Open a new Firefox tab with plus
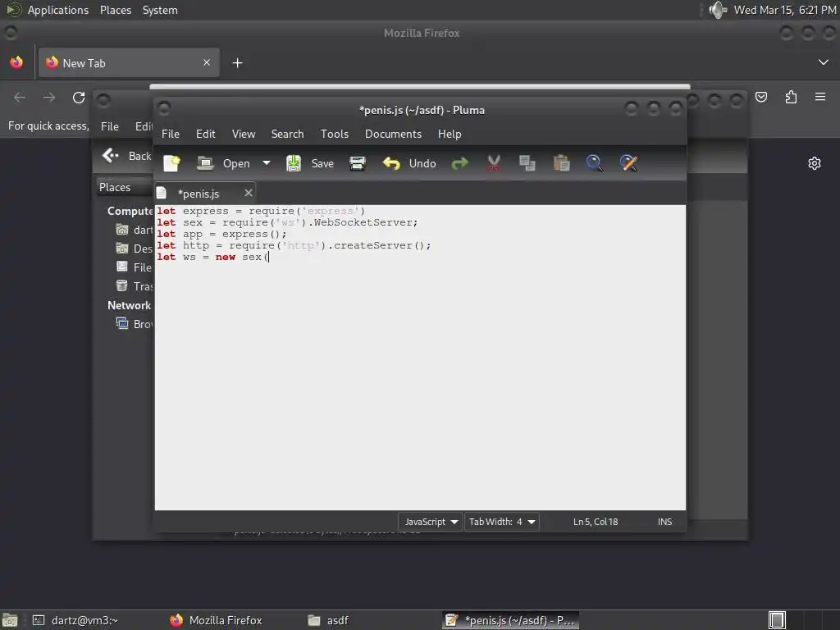Screen dimensions: 840x630 click(237, 63)
